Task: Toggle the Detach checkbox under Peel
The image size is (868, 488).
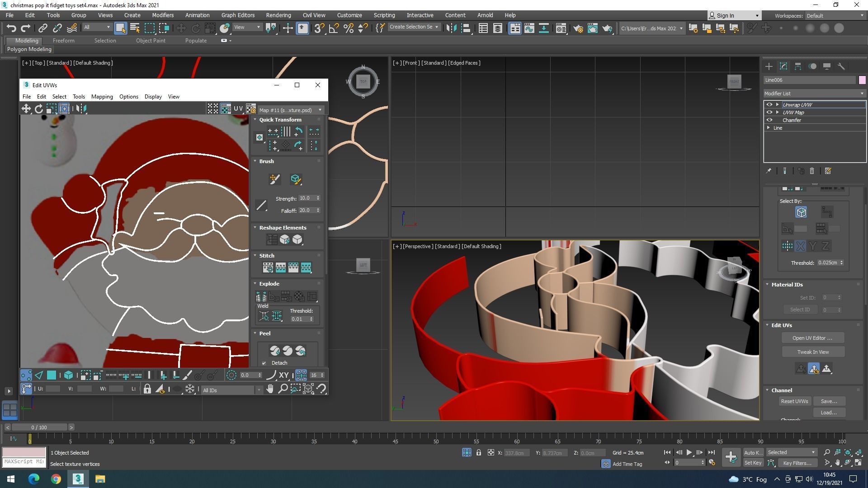Action: [264, 363]
